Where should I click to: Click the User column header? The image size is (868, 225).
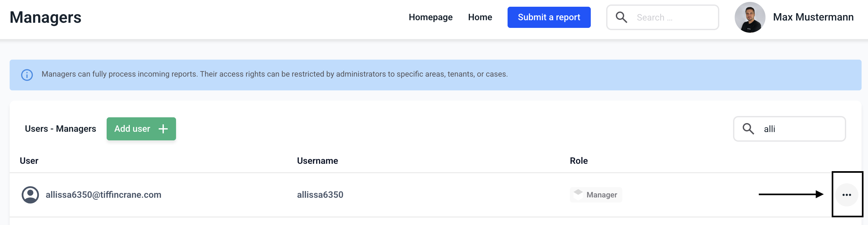[x=29, y=161]
